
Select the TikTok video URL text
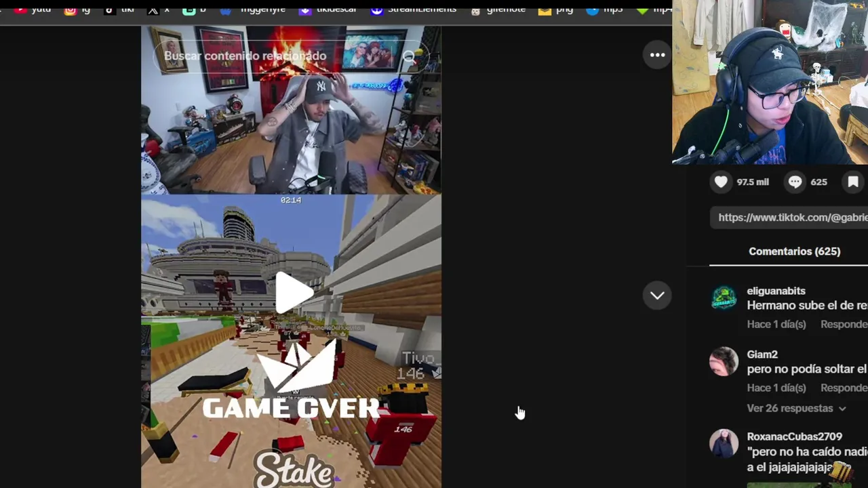click(x=792, y=218)
